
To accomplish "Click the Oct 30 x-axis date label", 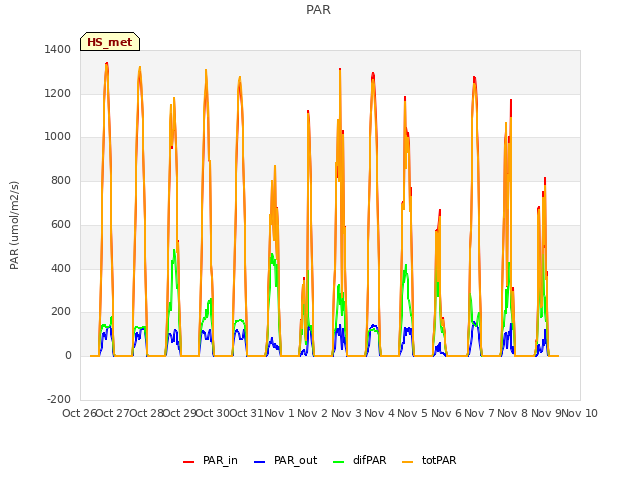I will click(x=213, y=413).
